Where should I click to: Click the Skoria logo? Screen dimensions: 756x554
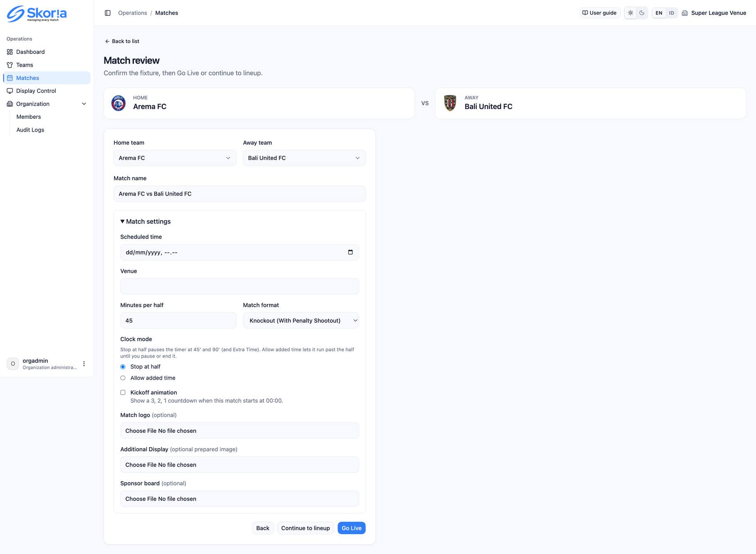37,14
